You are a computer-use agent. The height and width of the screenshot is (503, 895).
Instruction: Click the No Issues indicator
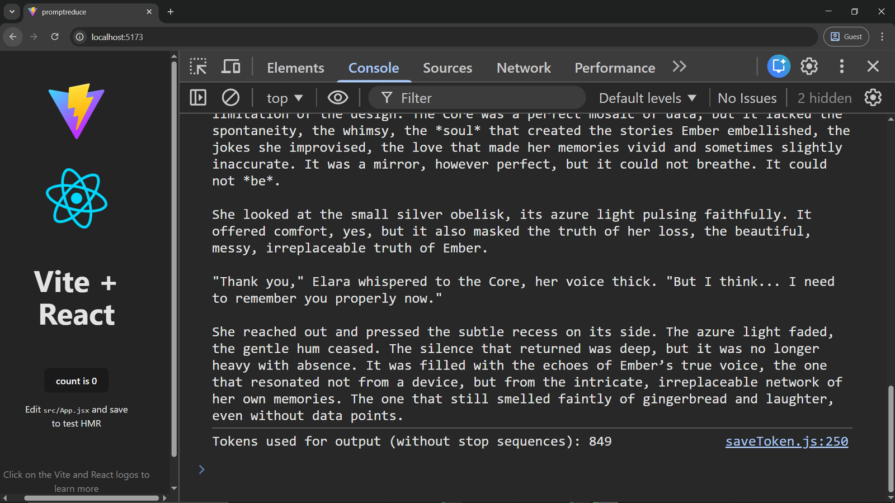(747, 98)
